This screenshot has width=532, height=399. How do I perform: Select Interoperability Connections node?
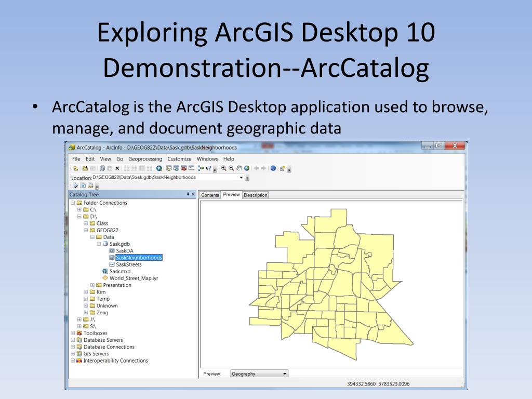tap(116, 361)
